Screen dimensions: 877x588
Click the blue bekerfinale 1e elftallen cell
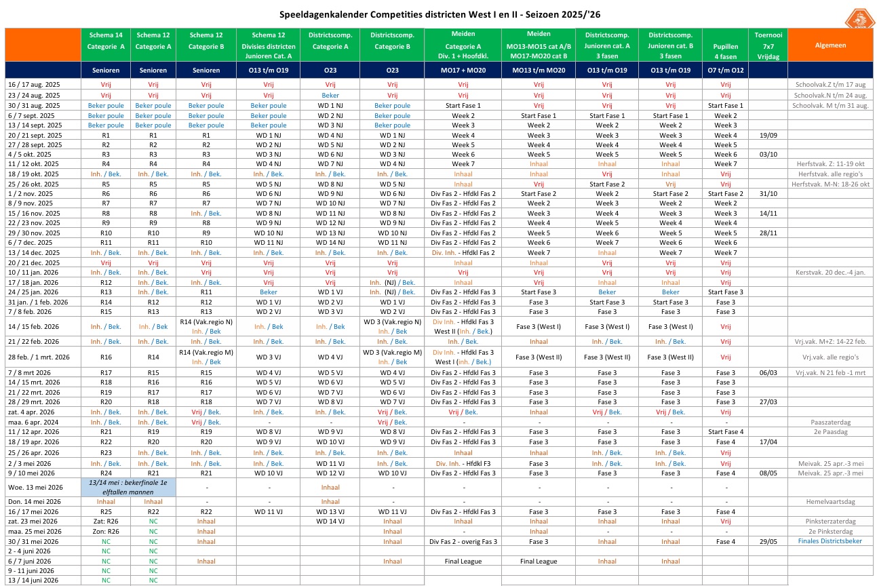128,487
